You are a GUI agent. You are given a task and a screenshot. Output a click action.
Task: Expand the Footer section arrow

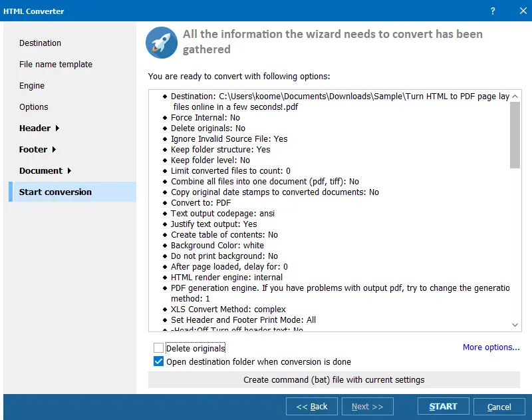(54, 149)
